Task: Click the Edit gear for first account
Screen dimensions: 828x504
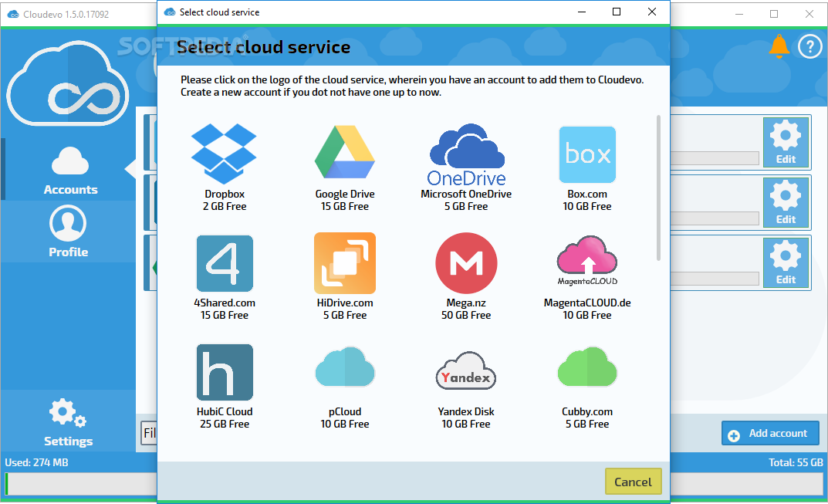Action: (786, 142)
